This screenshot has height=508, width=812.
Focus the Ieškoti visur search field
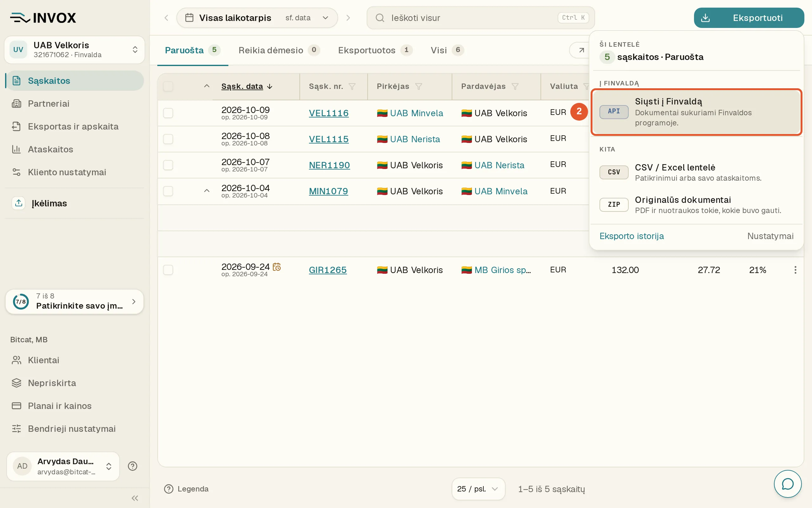(x=481, y=18)
